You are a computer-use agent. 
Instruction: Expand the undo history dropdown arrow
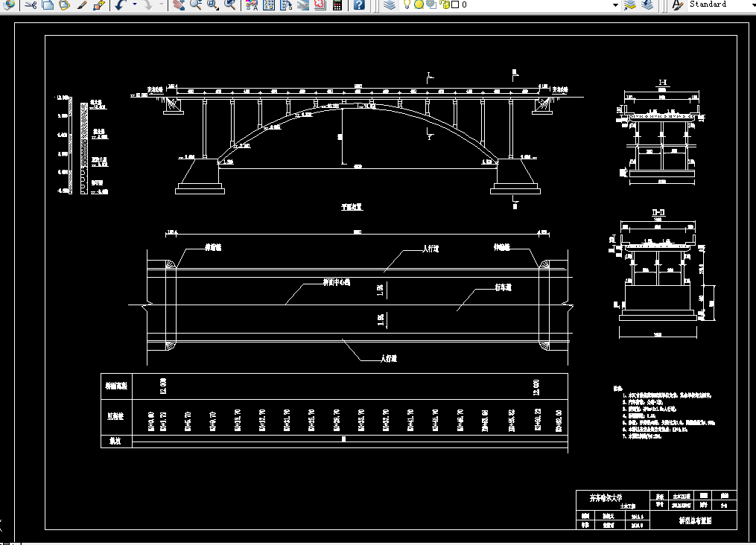point(135,4)
